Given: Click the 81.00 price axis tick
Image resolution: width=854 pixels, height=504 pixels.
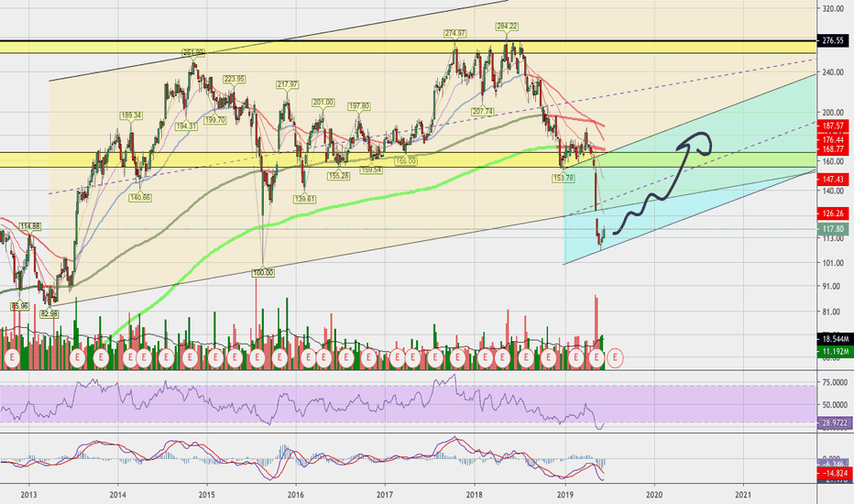Looking at the screenshot, I should [x=833, y=312].
